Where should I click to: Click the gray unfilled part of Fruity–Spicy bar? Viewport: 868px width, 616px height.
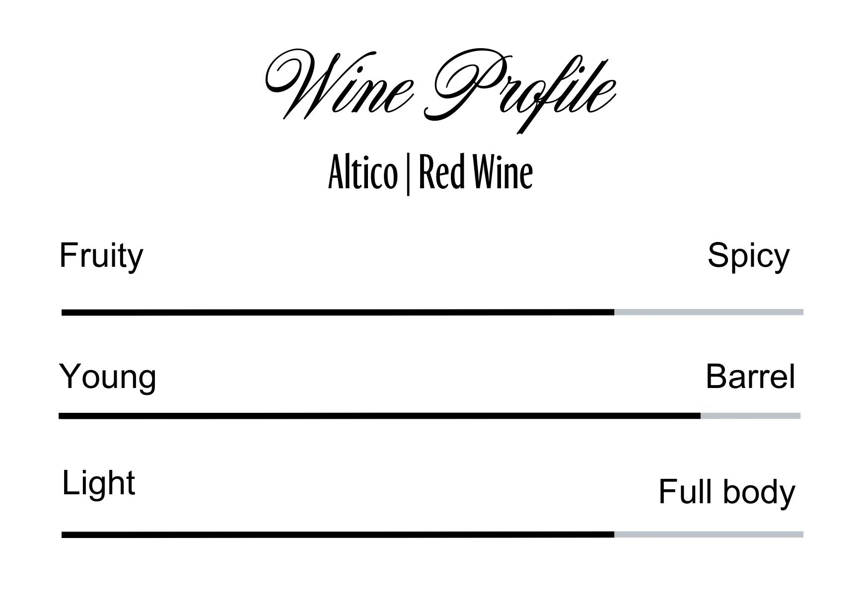click(709, 312)
